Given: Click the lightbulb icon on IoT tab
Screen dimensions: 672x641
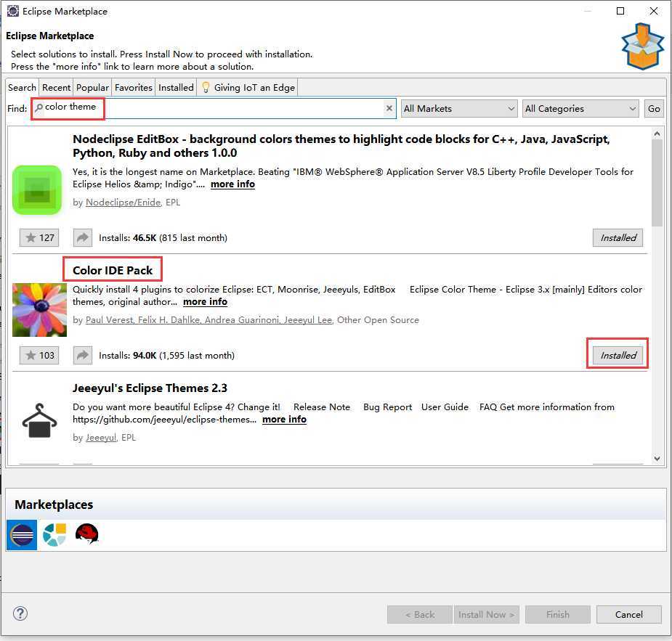Looking at the screenshot, I should [206, 87].
